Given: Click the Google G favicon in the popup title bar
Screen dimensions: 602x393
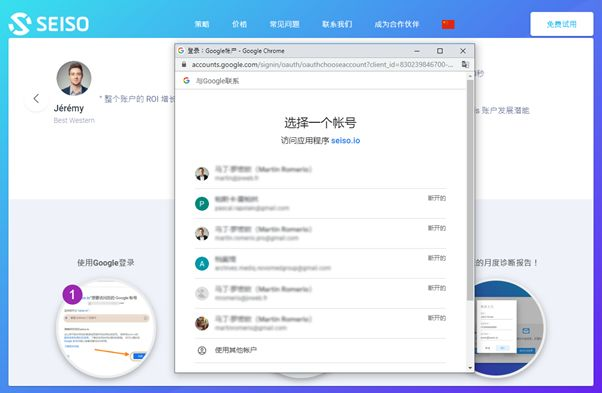Looking at the screenshot, I should click(x=181, y=51).
